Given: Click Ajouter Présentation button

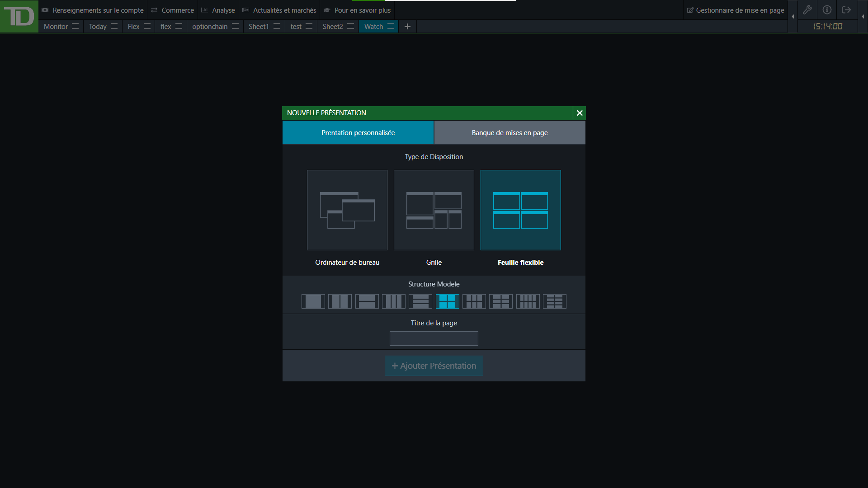Looking at the screenshot, I should tap(434, 366).
